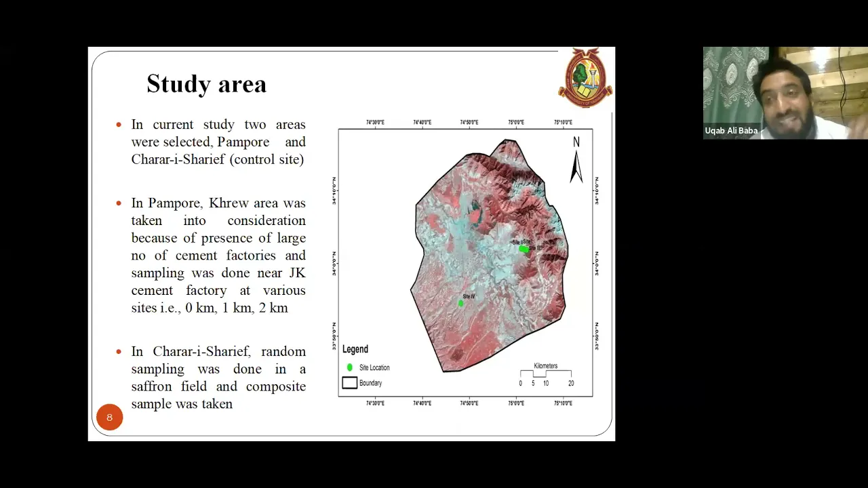
Task: Click the university crest logo on the slide
Action: (585, 77)
